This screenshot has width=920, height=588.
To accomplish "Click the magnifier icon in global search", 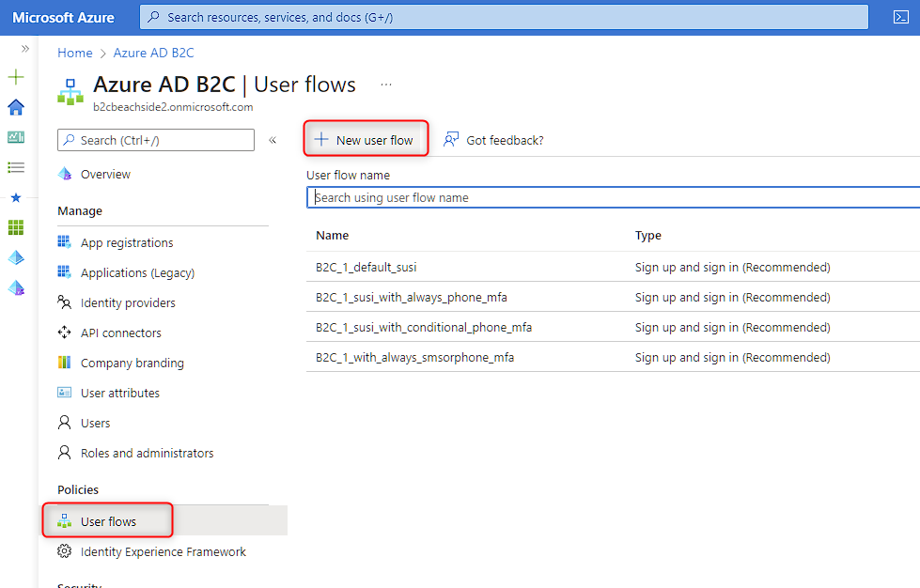I will 154,17.
